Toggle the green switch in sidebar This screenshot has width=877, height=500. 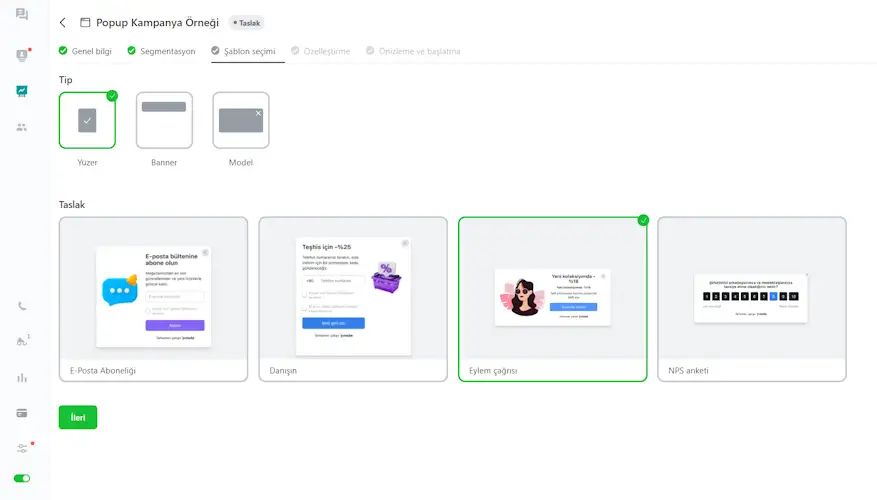click(22, 478)
